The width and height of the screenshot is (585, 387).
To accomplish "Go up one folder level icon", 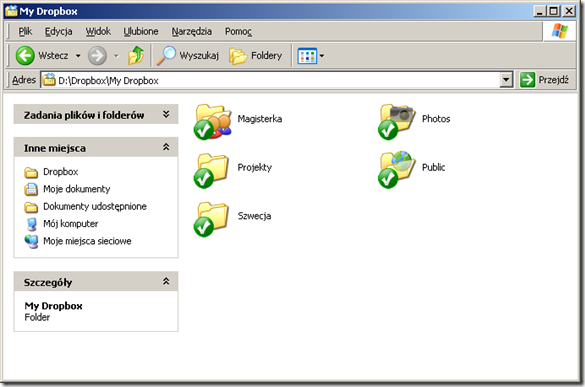I will 136,56.
